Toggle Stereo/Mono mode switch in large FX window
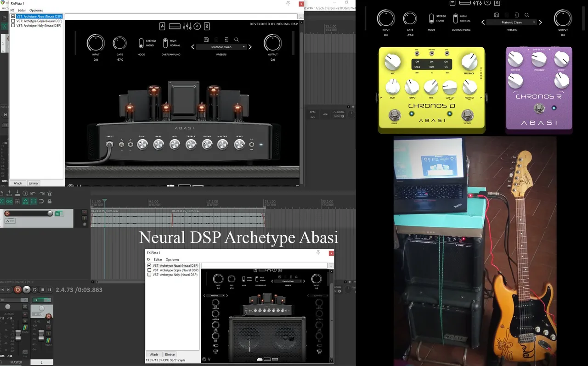 pos(141,43)
